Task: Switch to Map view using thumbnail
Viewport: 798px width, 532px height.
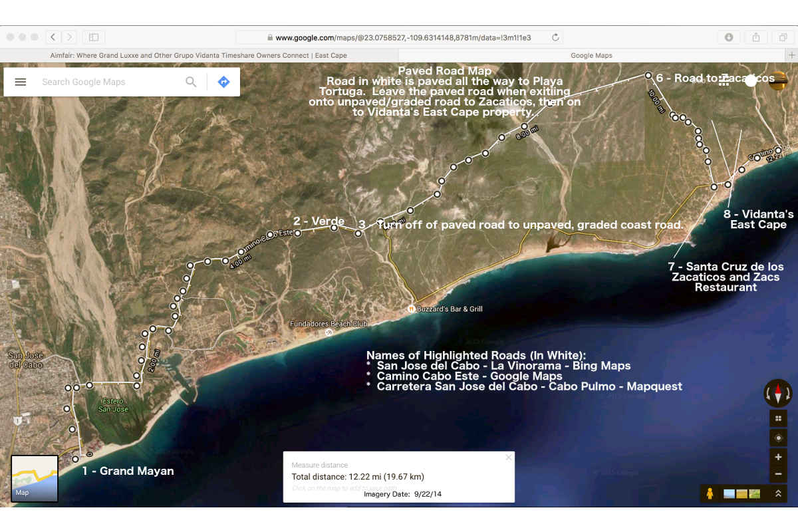Action: [35, 478]
